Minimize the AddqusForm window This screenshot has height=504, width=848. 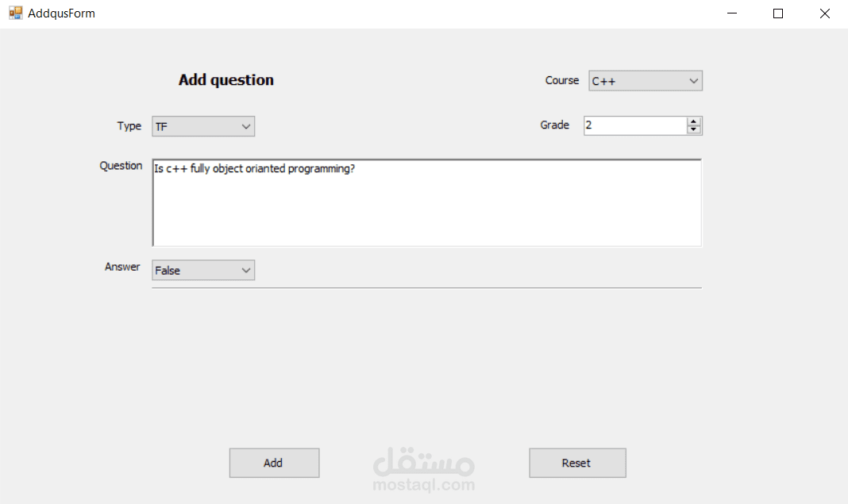[x=731, y=13]
